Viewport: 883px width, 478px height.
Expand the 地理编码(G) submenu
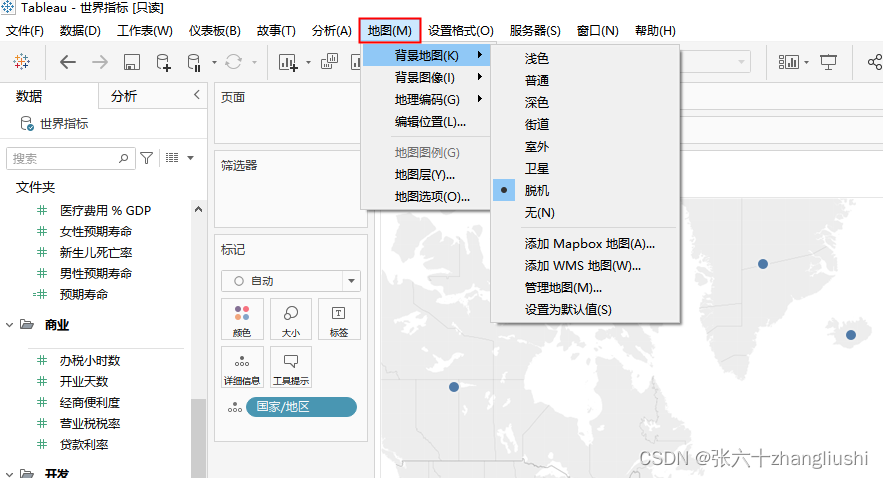[425, 99]
